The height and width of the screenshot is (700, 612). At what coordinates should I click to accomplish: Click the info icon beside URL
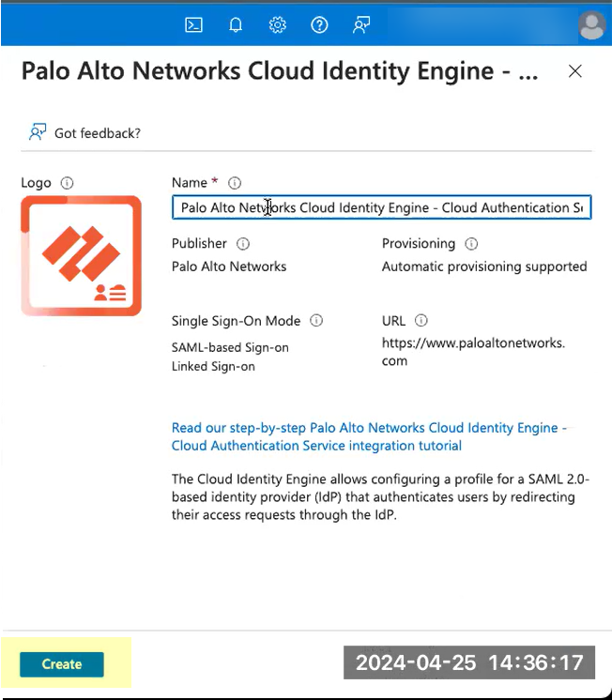click(x=421, y=321)
